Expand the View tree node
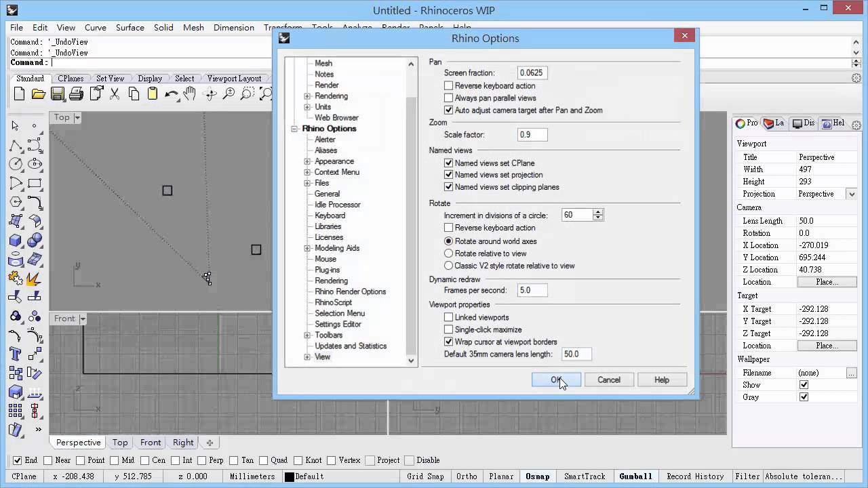This screenshot has height=488, width=868. [307, 357]
